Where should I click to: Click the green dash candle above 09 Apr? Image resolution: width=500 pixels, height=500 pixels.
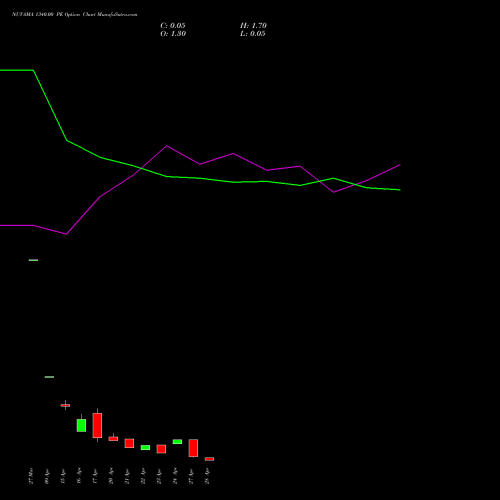tap(49, 377)
